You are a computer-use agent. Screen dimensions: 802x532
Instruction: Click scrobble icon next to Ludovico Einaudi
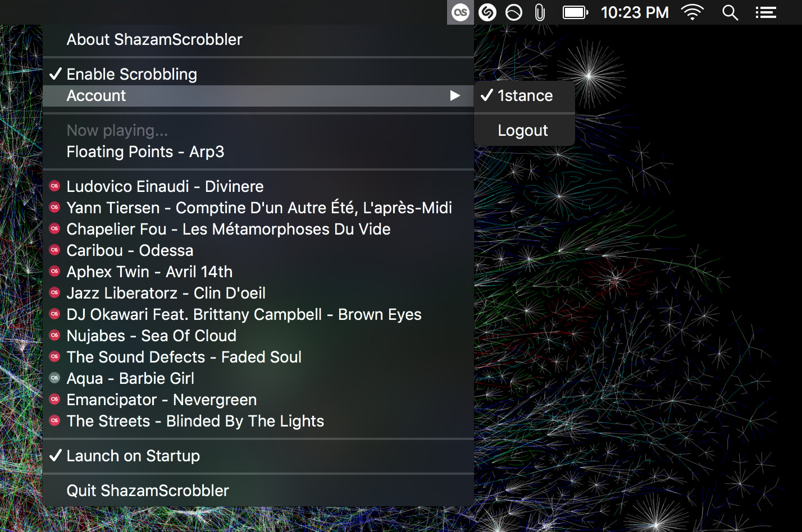click(54, 186)
